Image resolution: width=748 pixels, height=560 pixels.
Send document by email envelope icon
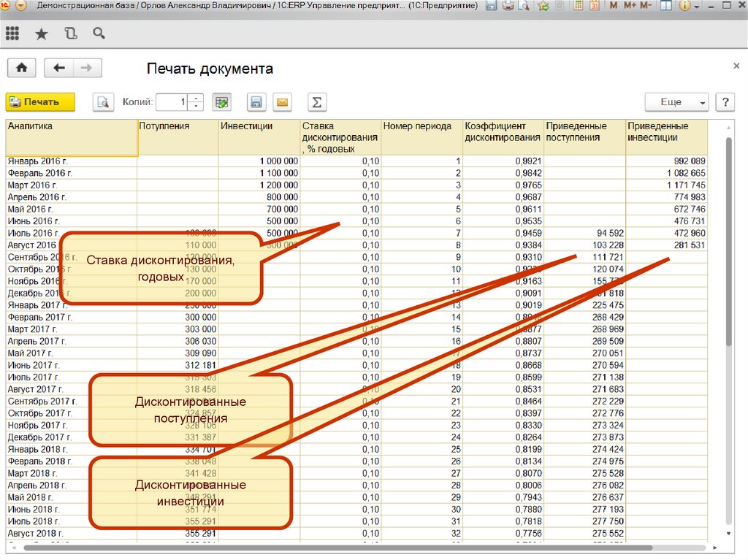click(282, 102)
